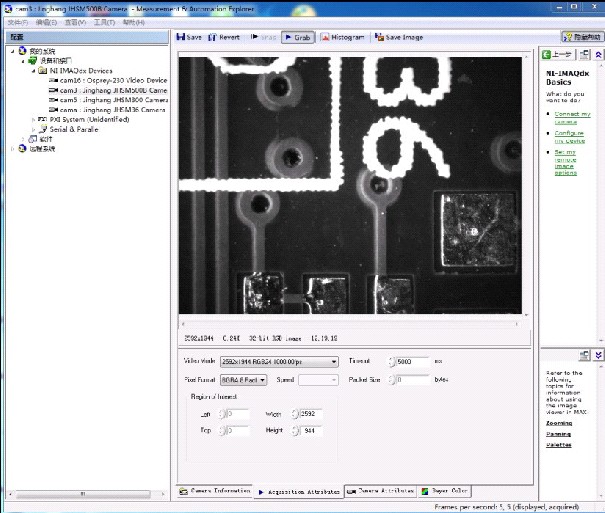Image resolution: width=605 pixels, height=513 pixels.
Task: Open the Pixel Format dropdown
Action: tap(262, 380)
